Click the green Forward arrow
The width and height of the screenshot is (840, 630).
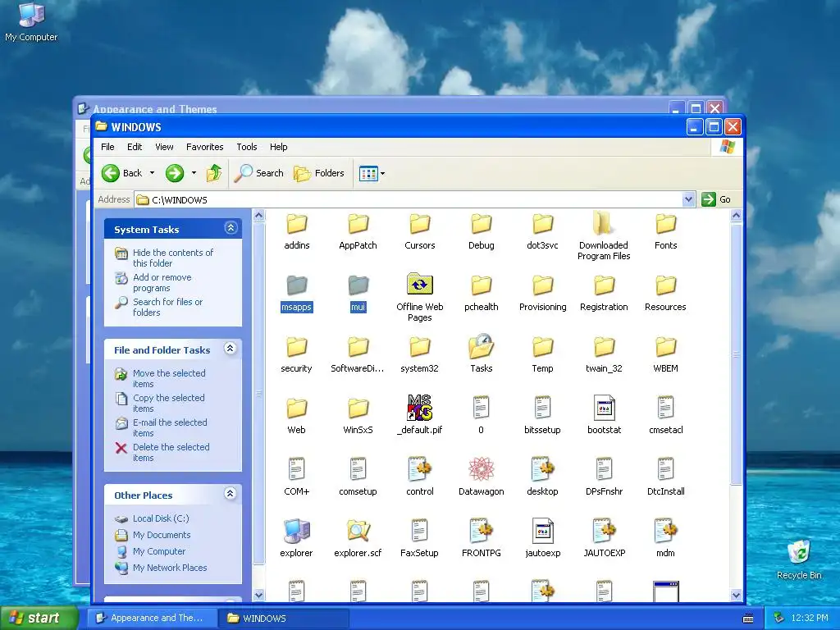point(175,173)
